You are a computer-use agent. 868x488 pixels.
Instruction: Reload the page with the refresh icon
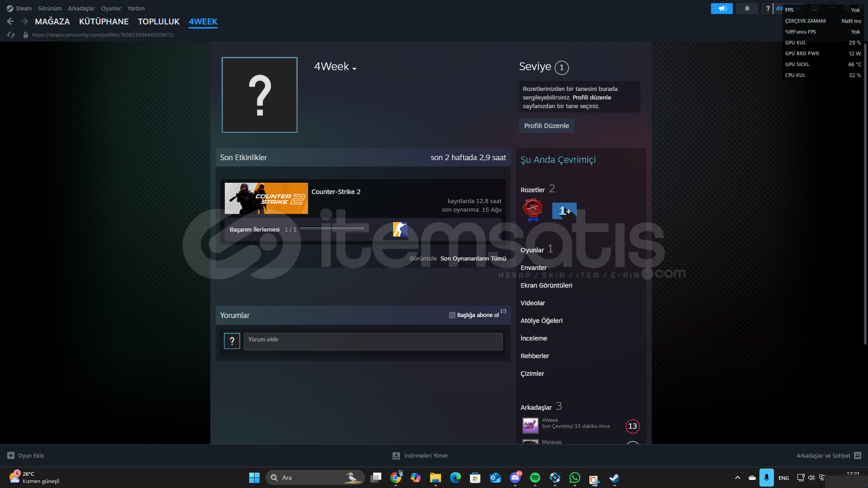click(x=11, y=35)
